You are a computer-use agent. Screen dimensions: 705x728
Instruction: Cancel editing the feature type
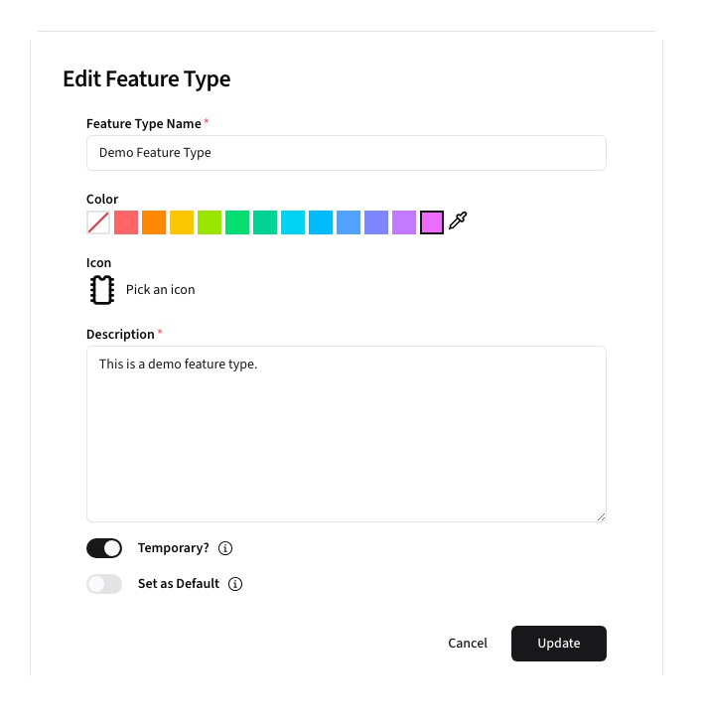pyautogui.click(x=468, y=644)
